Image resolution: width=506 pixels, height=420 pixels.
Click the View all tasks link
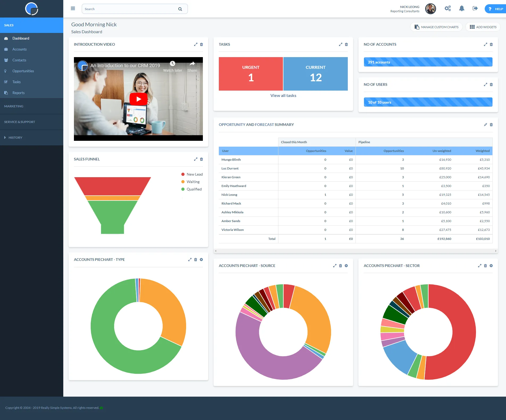[x=283, y=96]
